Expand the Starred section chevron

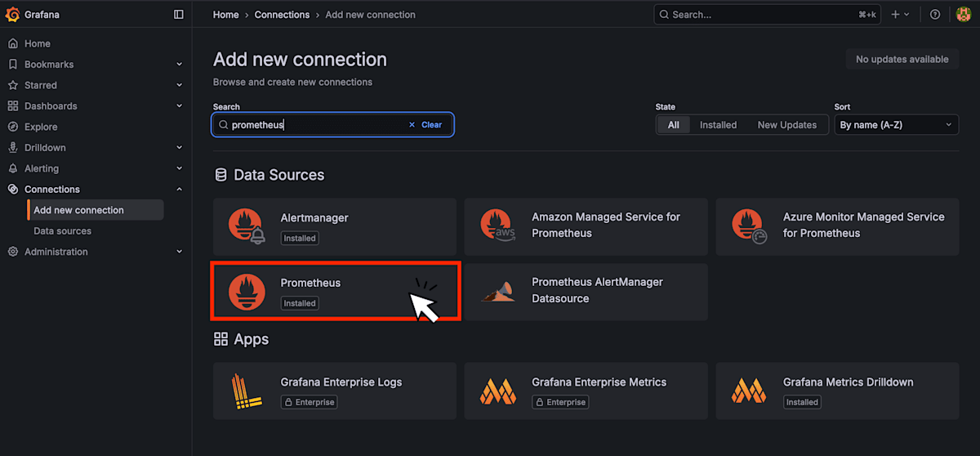click(x=180, y=85)
